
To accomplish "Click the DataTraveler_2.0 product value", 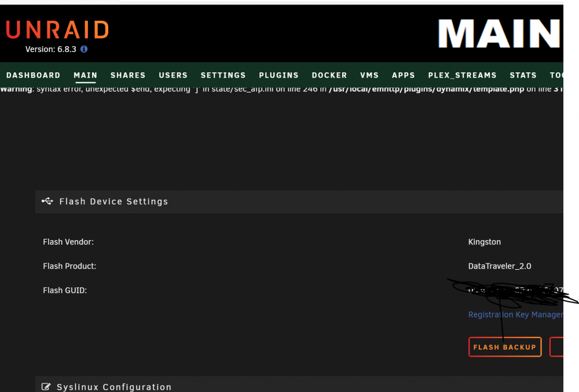I will tap(500, 266).
